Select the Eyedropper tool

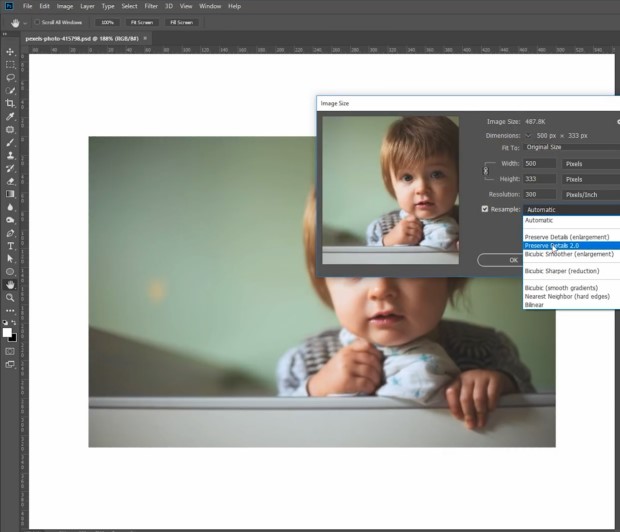(10, 116)
